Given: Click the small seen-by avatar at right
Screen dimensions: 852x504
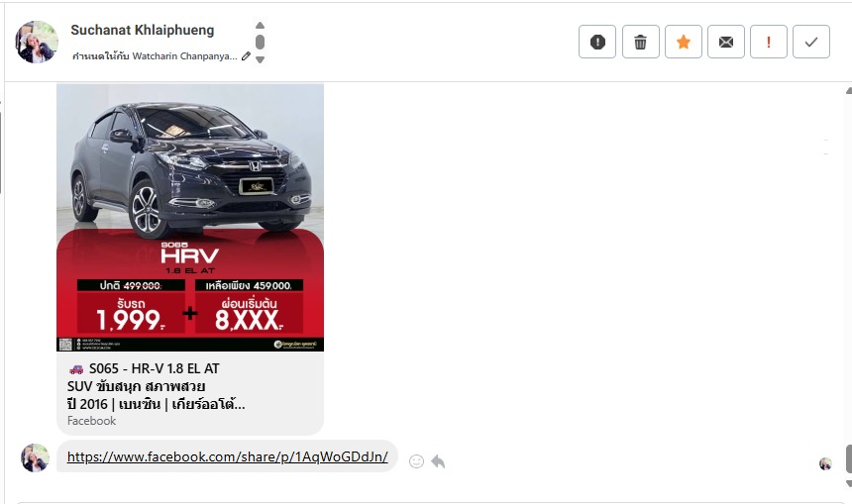Looking at the screenshot, I should [x=825, y=463].
